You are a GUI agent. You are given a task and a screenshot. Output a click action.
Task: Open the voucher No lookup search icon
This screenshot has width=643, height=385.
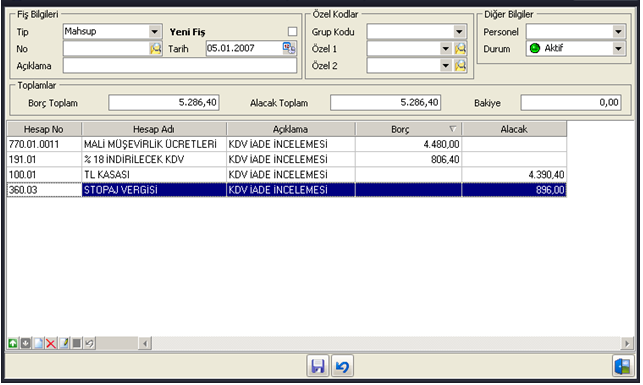click(x=155, y=48)
